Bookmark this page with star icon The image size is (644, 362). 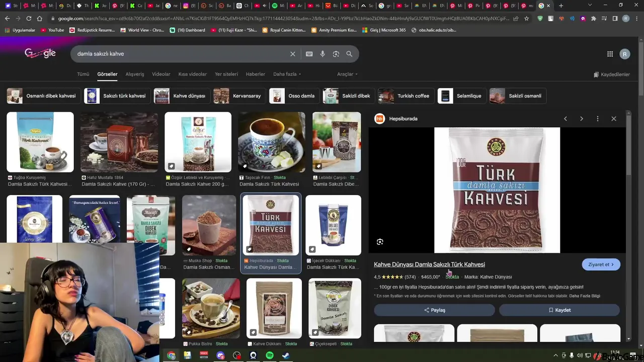click(x=526, y=19)
